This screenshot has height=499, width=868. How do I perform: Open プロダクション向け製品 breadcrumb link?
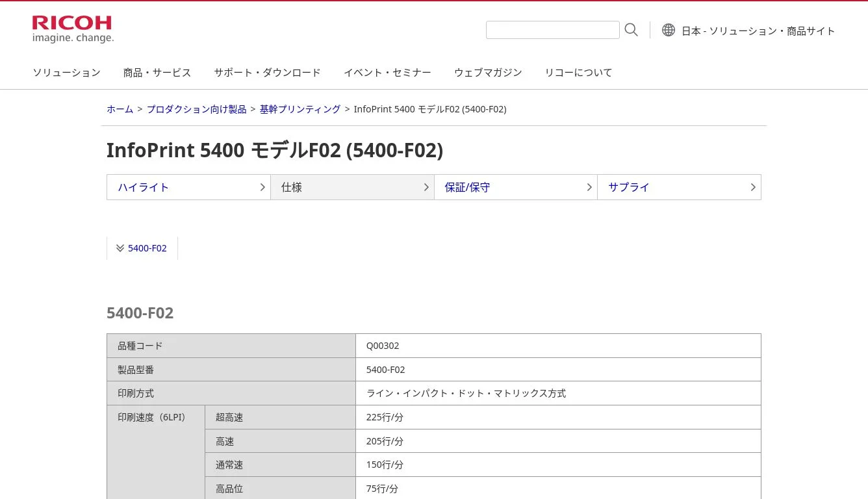click(196, 109)
